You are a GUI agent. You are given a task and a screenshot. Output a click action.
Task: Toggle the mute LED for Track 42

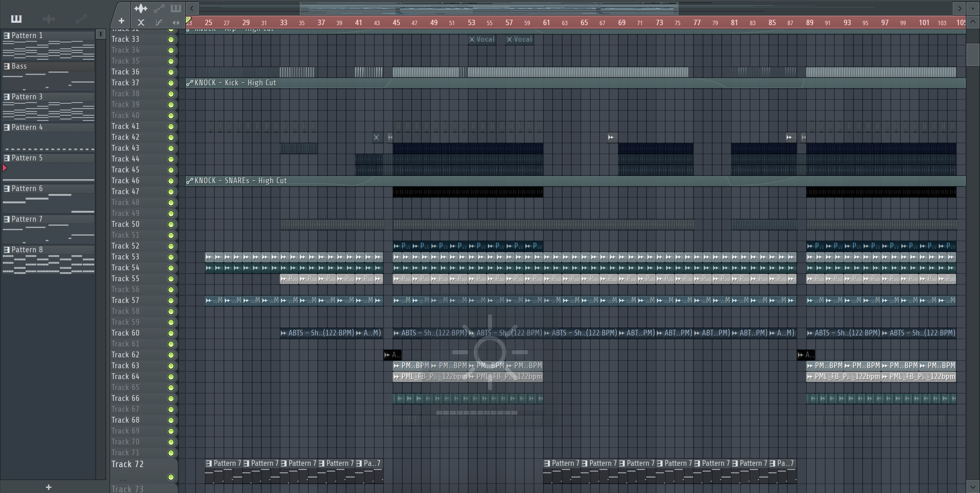(x=171, y=137)
